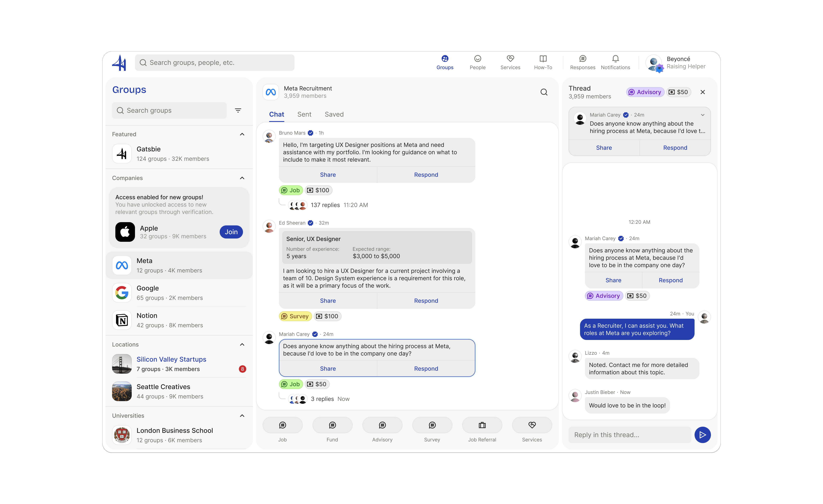Viewport: 823px width, 504px height.
Task: Close the Thread panel
Action: (x=702, y=92)
